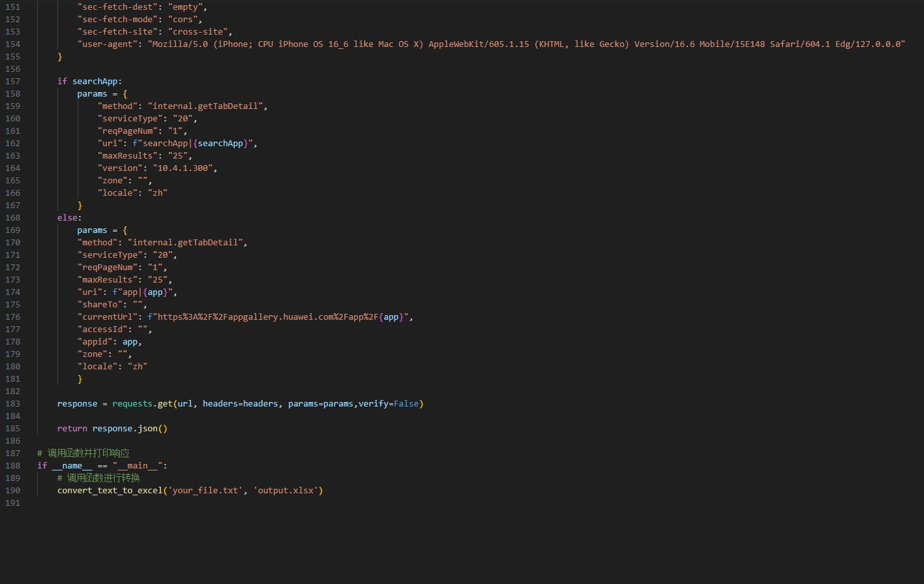Image resolution: width=924 pixels, height=584 pixels.
Task: Click "headers=headers" argument on line 183
Action: pos(240,404)
